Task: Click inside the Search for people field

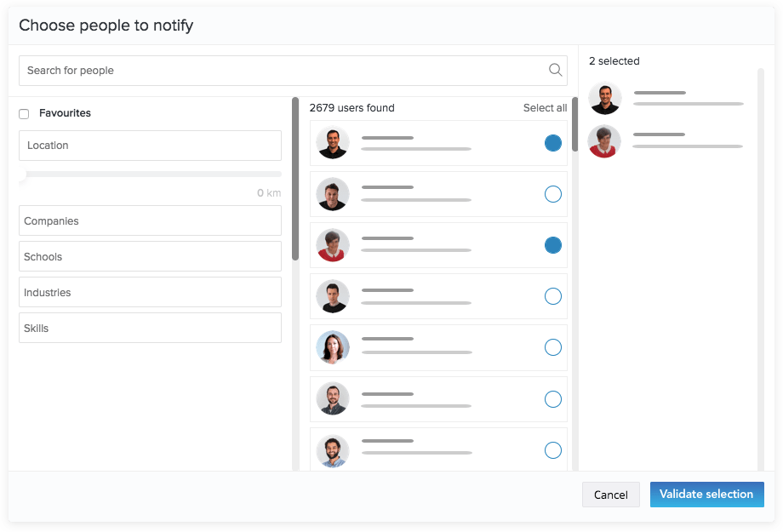Action: (255, 70)
